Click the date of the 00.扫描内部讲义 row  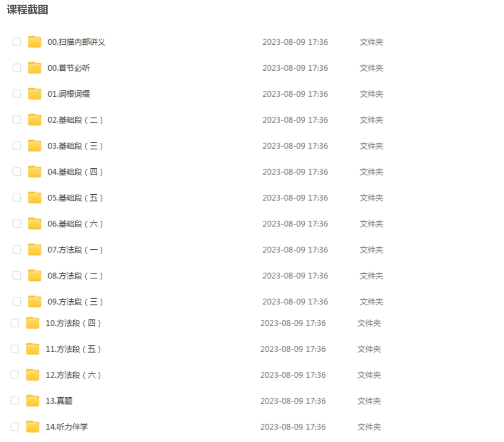295,42
